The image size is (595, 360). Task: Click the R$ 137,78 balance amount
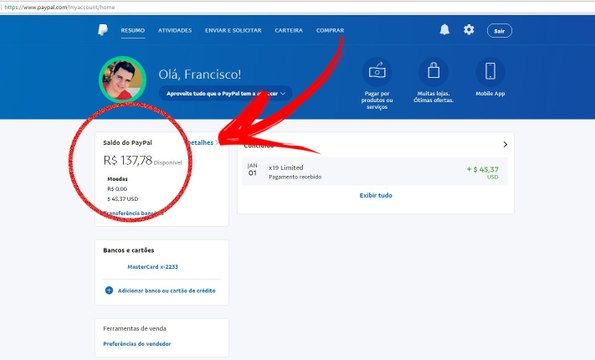click(x=128, y=160)
